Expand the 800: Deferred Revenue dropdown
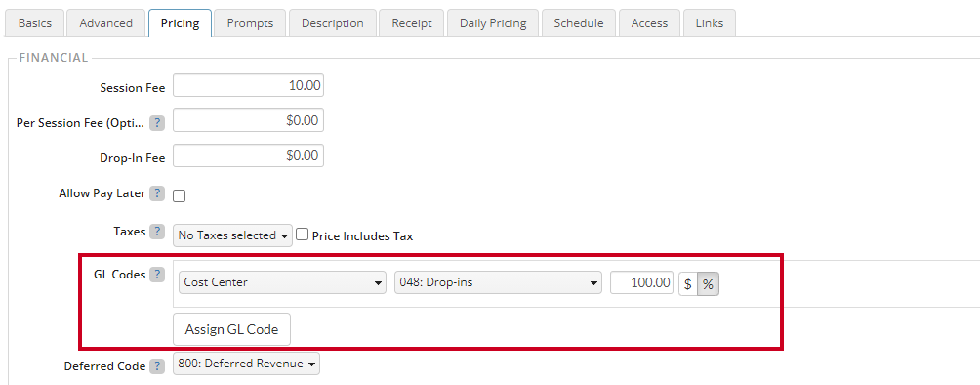Screen dimensions: 980x385 246,364
